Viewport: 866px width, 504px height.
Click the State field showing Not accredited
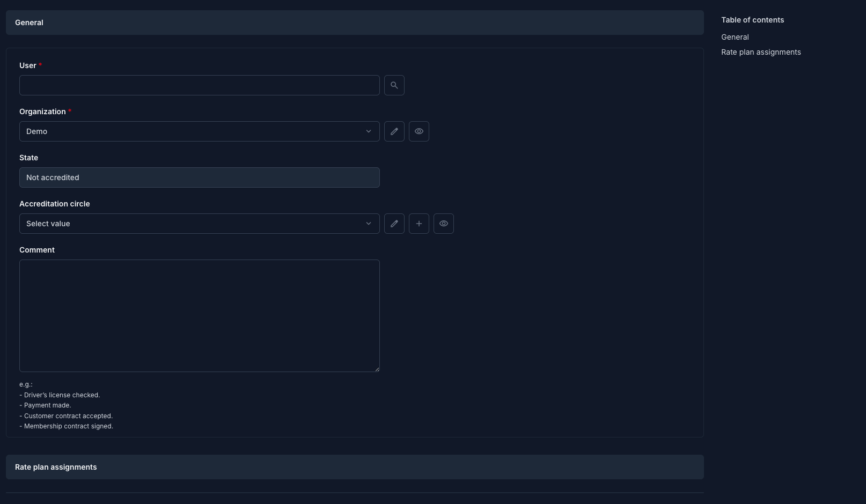point(199,177)
